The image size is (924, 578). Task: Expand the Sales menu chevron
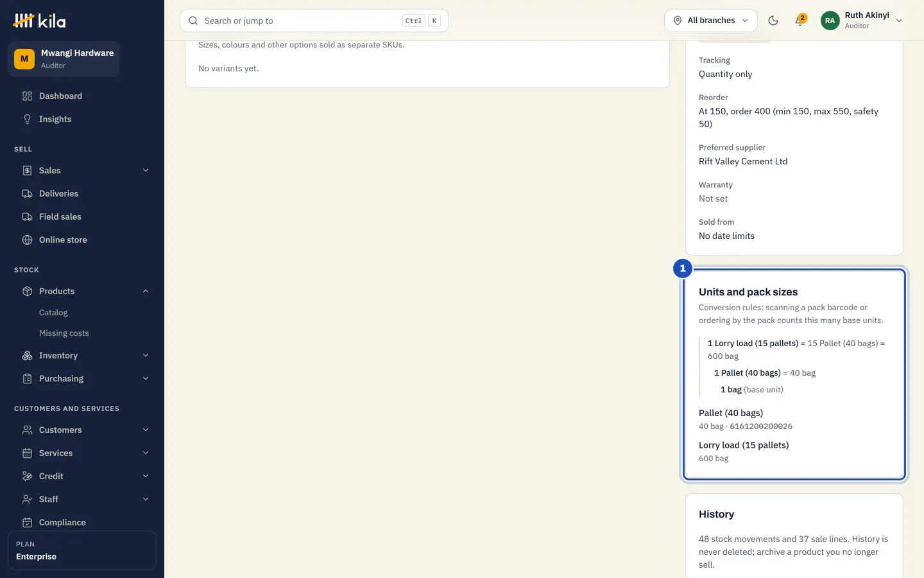(146, 170)
